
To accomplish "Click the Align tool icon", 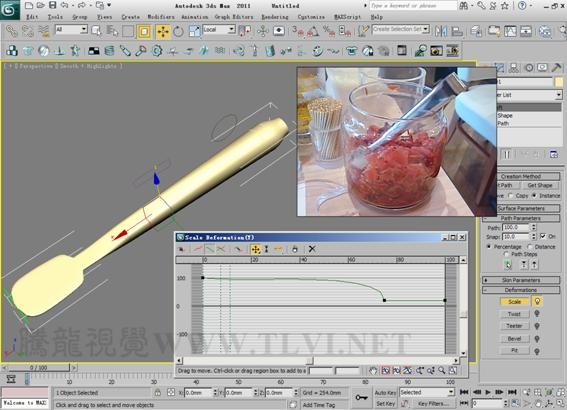I will pyautogui.click(x=457, y=31).
